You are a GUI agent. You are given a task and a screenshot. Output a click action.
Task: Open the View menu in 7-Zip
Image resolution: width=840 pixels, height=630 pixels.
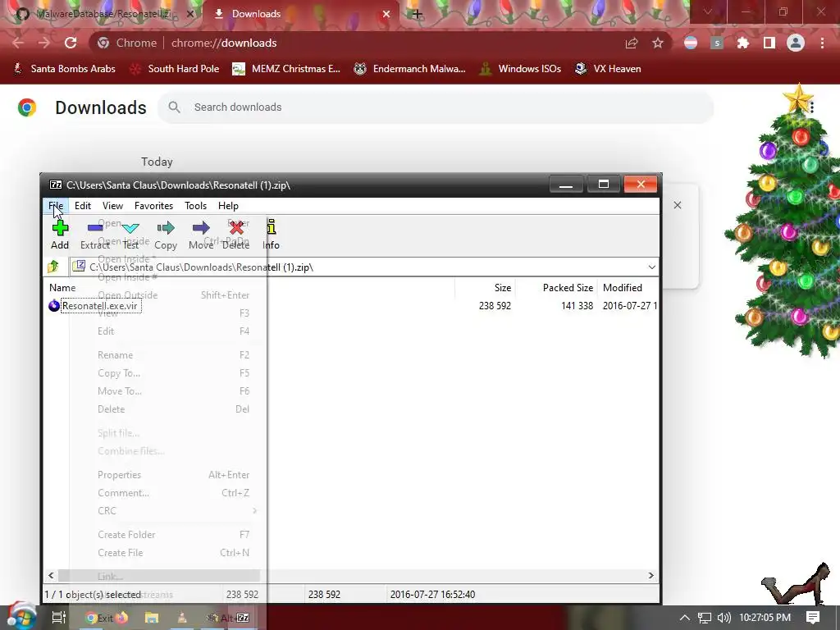coord(112,206)
